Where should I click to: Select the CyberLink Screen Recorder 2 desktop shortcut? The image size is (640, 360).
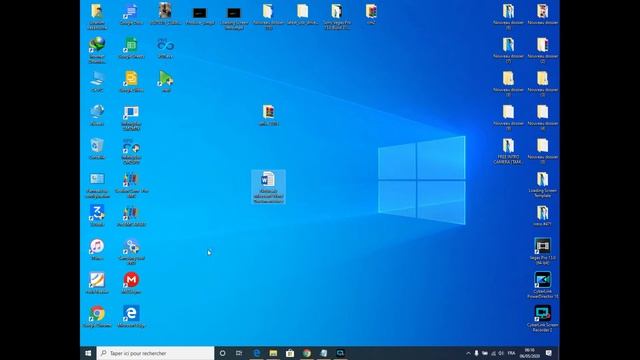(542, 319)
